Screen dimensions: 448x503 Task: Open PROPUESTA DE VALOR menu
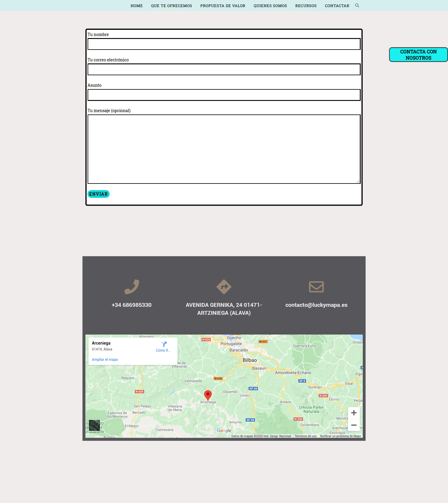[x=223, y=6]
